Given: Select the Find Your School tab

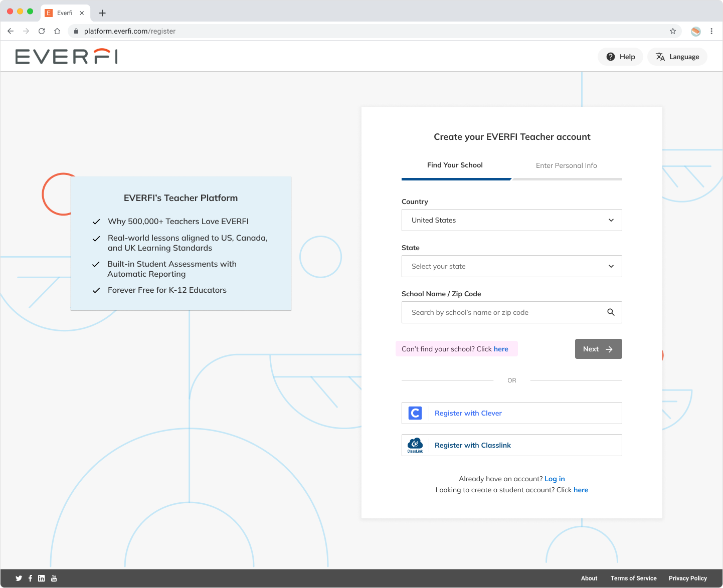Looking at the screenshot, I should 455,165.
